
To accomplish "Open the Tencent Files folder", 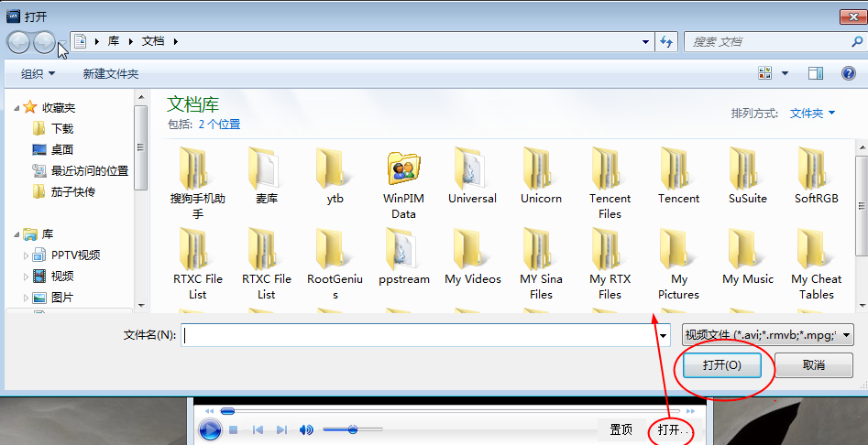I will pyautogui.click(x=610, y=183).
